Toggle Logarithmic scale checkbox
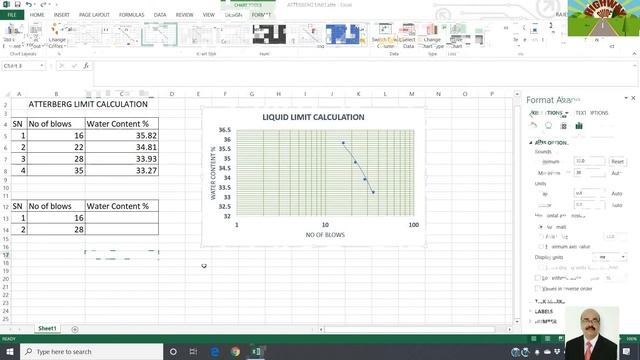Image resolution: width=640 pixels, height=360 pixels. point(538,278)
